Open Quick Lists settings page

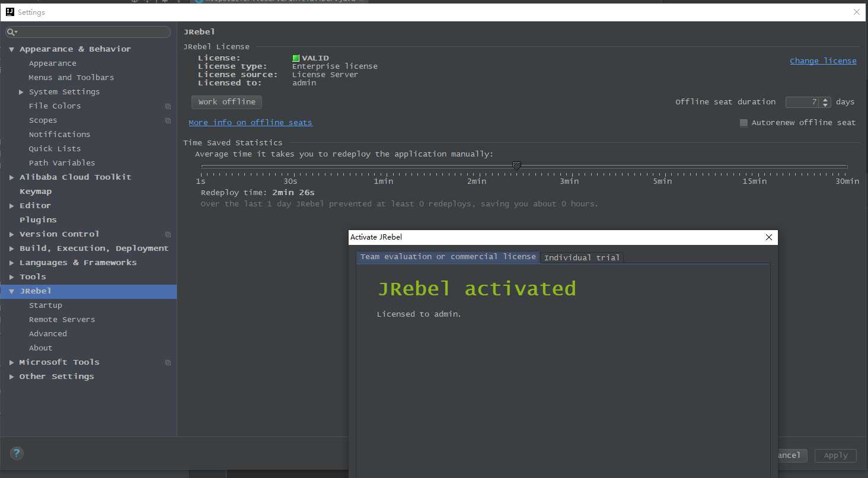pyautogui.click(x=55, y=149)
